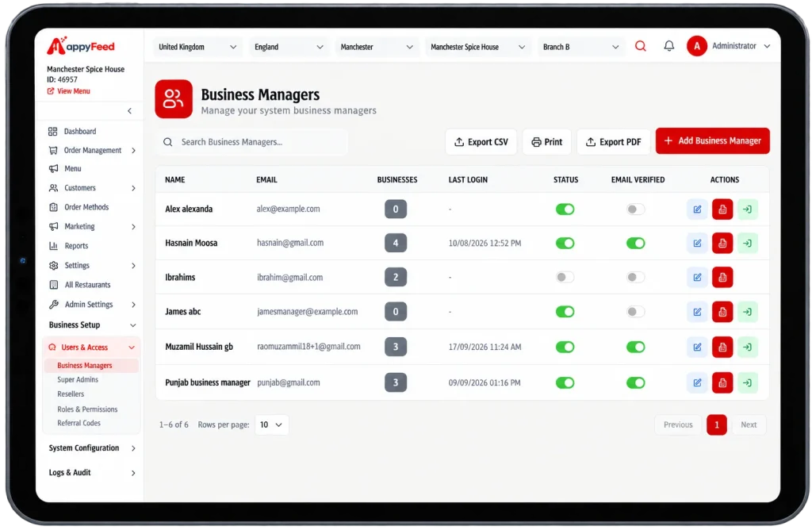Open the View Menu link
Viewport: 812px width, 530px height.
coord(69,91)
